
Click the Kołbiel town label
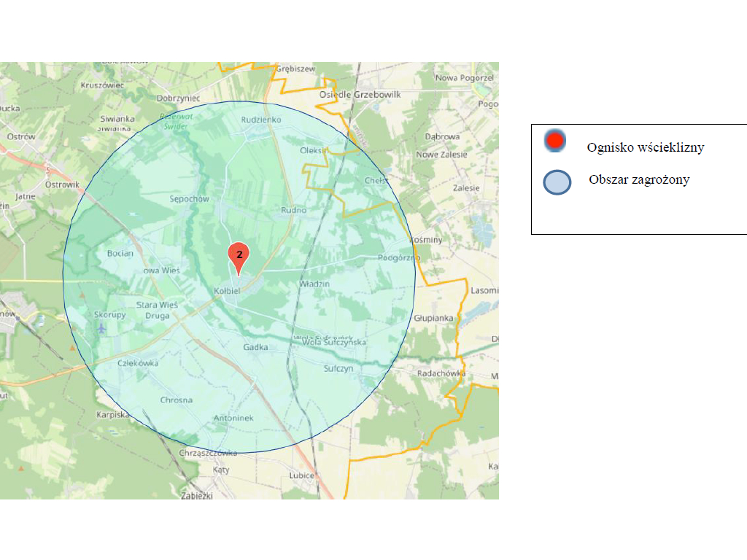(227, 291)
